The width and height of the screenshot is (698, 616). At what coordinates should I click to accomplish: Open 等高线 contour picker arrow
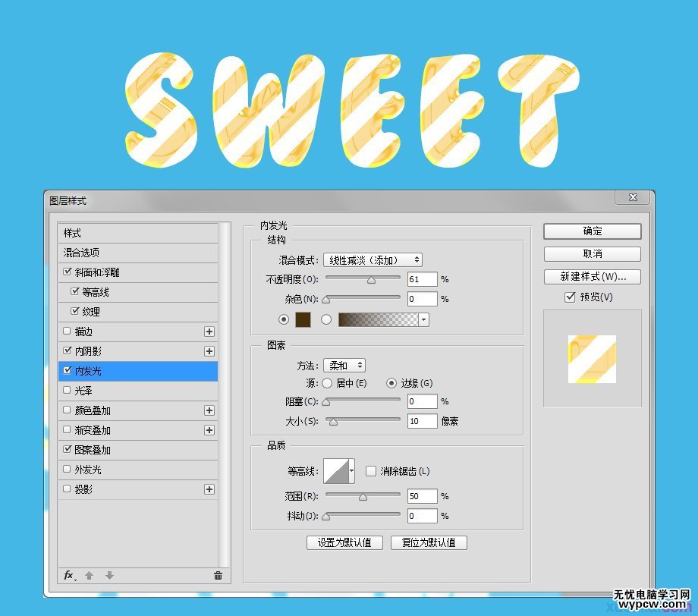[352, 471]
